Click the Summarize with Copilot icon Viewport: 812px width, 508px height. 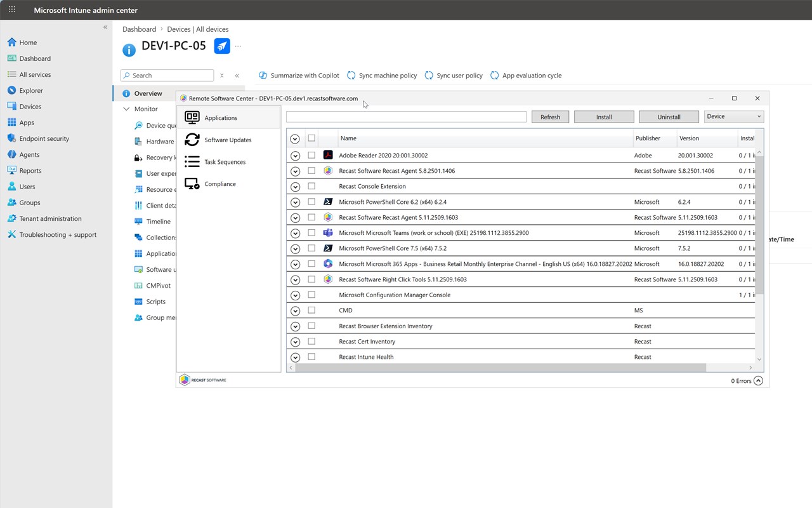coord(263,75)
